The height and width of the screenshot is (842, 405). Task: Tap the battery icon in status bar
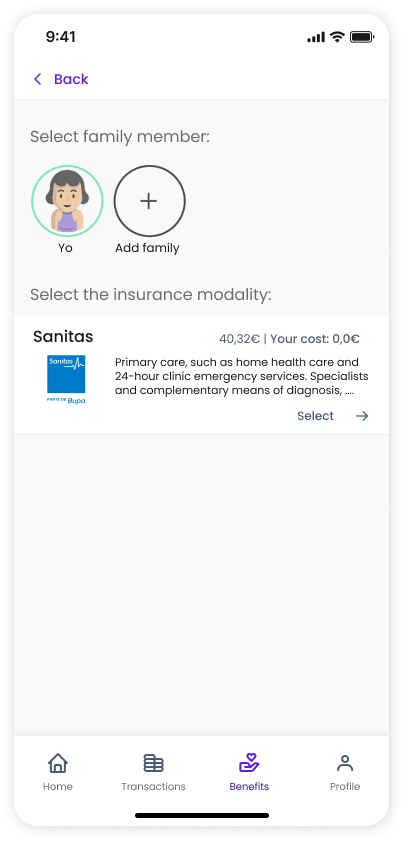pos(362,37)
